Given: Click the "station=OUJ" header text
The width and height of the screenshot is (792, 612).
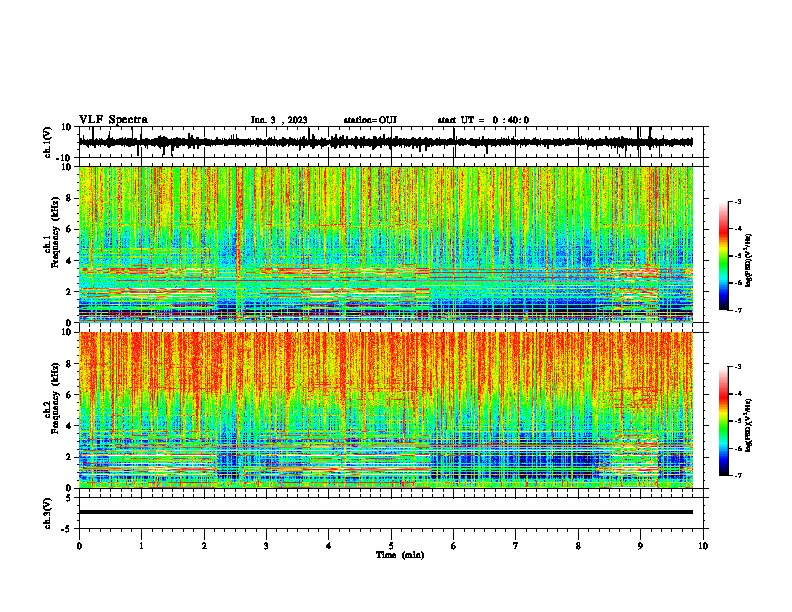Looking at the screenshot, I should pos(370,120).
